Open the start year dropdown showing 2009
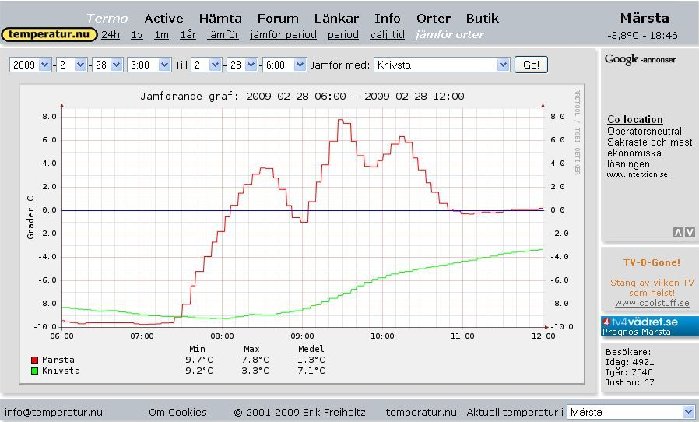Image resolution: width=699 pixels, height=422 pixels. 30,64
